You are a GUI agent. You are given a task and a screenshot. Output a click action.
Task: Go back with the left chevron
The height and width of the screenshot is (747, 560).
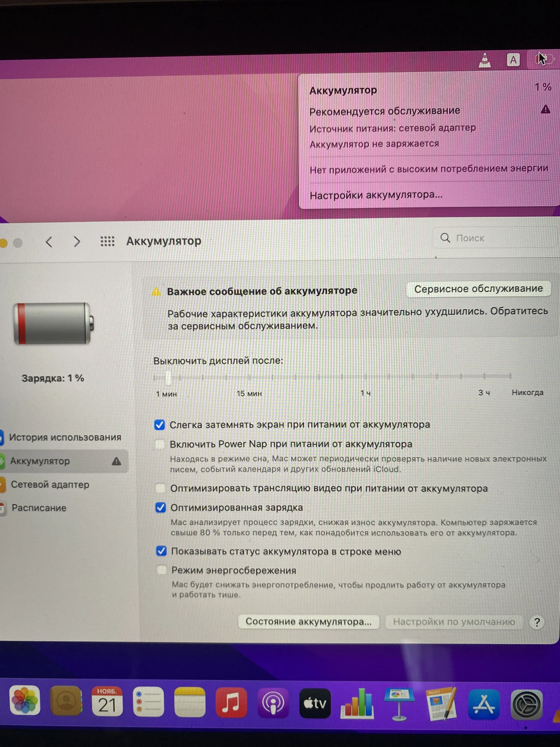[x=49, y=242]
